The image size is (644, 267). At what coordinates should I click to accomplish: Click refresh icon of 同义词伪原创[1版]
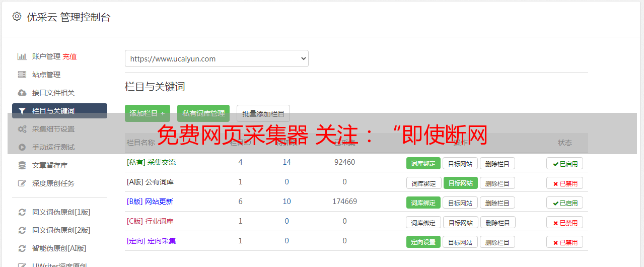(x=22, y=212)
